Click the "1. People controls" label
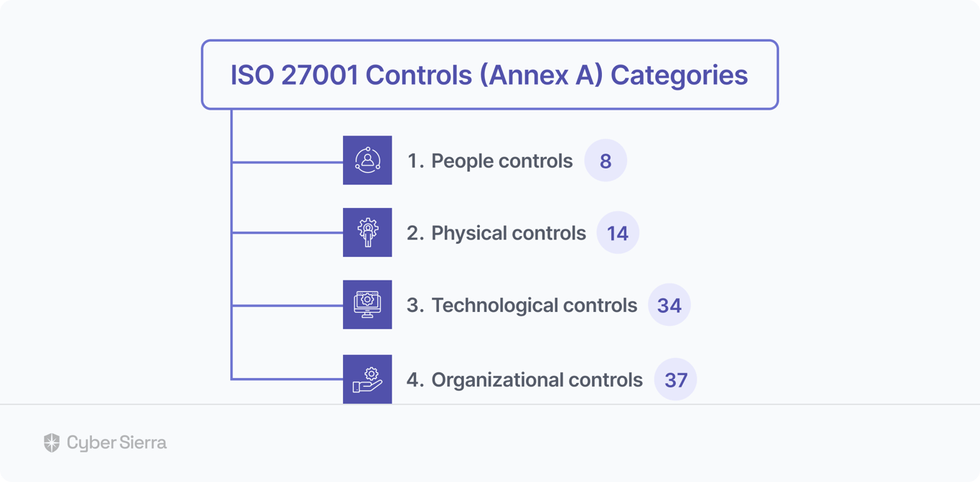The height and width of the screenshot is (482, 980). [490, 161]
